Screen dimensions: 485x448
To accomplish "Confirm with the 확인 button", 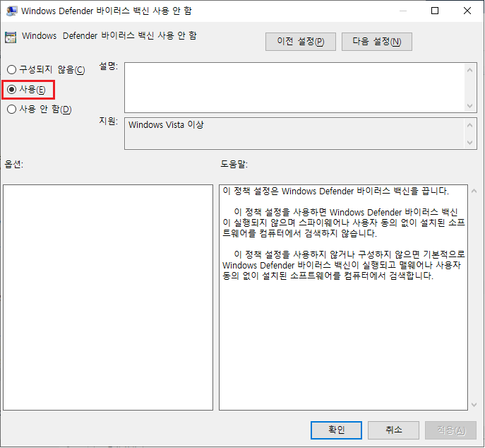I will (x=336, y=430).
